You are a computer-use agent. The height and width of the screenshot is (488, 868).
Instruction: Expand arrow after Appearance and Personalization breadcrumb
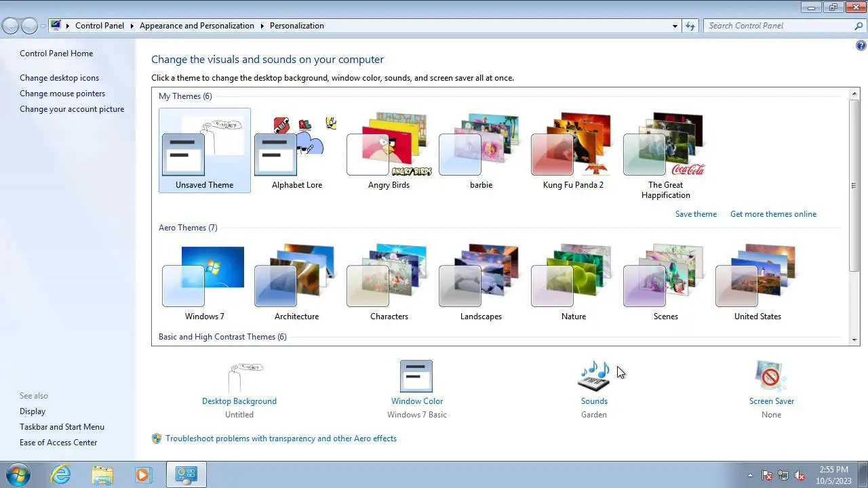click(x=262, y=26)
